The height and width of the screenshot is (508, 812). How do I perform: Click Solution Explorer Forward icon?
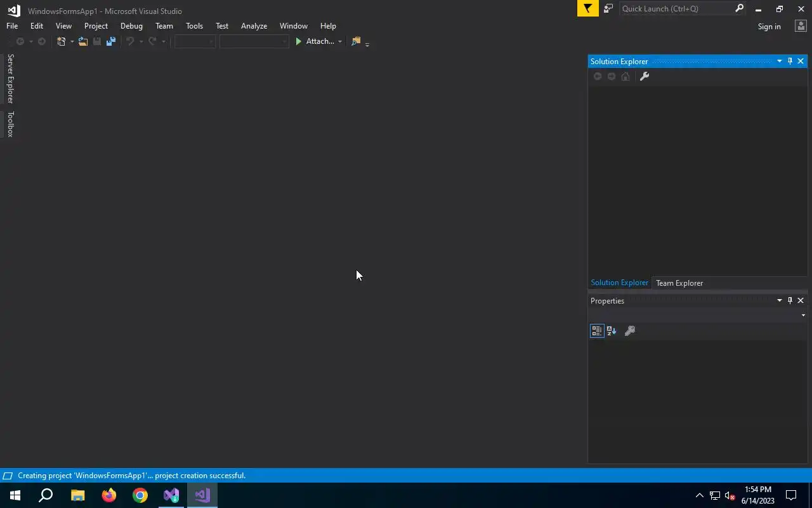click(x=612, y=76)
